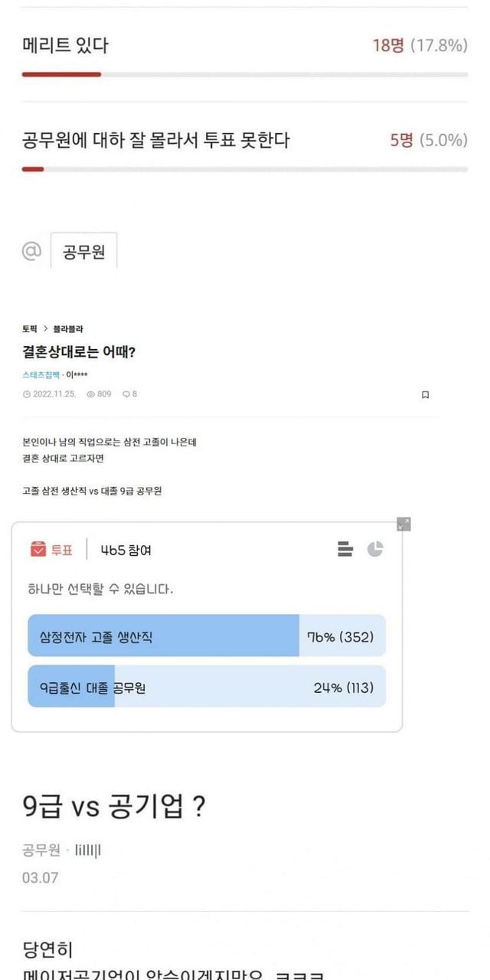
Task: Choose the 메리트 있다 poll result
Action: [66, 46]
